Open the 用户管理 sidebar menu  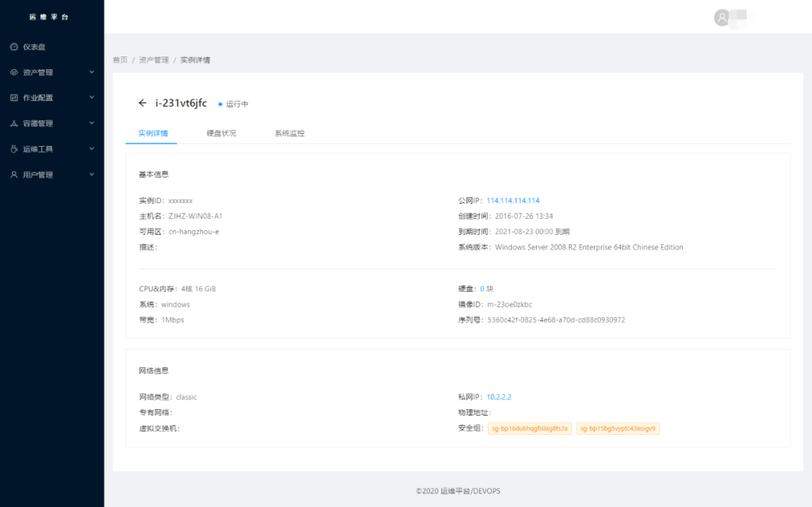(x=52, y=175)
